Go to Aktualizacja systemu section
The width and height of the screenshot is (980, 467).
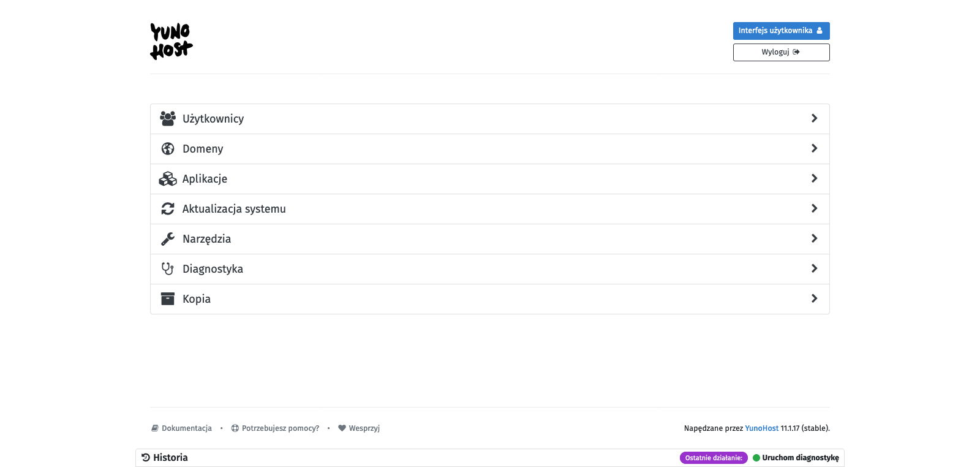[234, 209]
